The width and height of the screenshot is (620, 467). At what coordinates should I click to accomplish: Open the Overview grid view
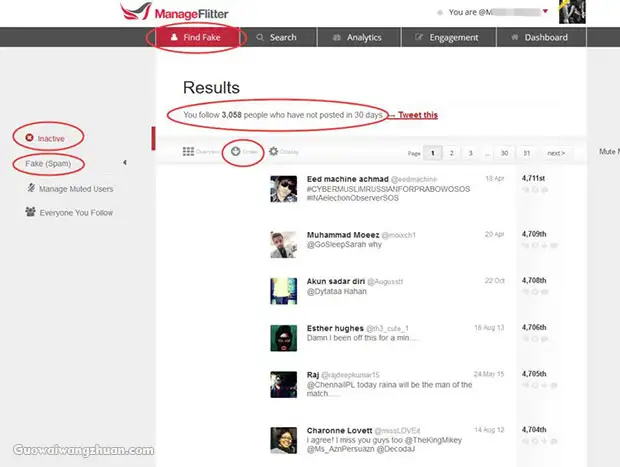click(200, 151)
